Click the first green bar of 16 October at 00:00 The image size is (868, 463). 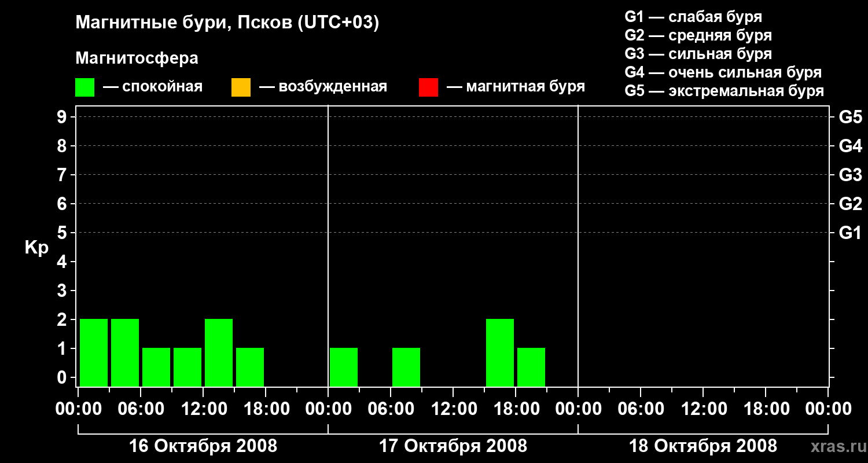(x=94, y=352)
